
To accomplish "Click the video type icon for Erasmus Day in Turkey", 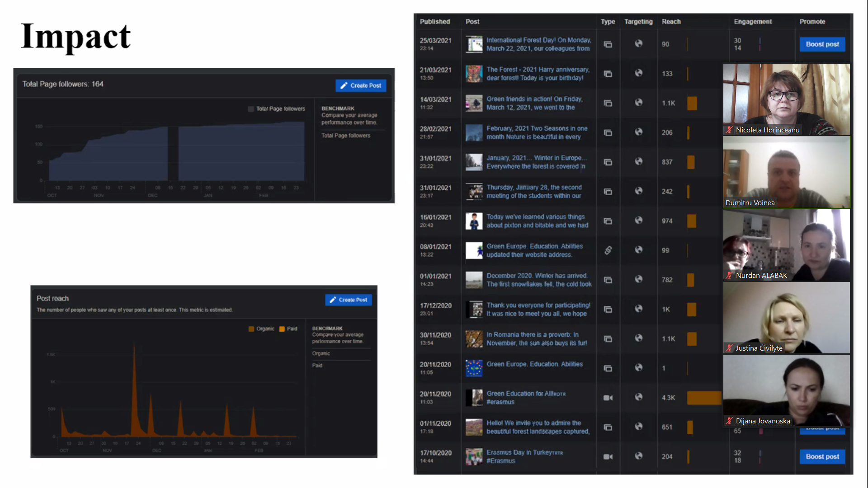I will tap(608, 457).
